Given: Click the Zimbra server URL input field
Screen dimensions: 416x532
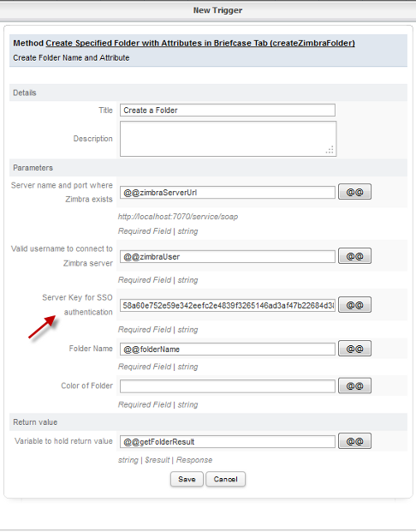Looking at the screenshot, I should (x=228, y=193).
